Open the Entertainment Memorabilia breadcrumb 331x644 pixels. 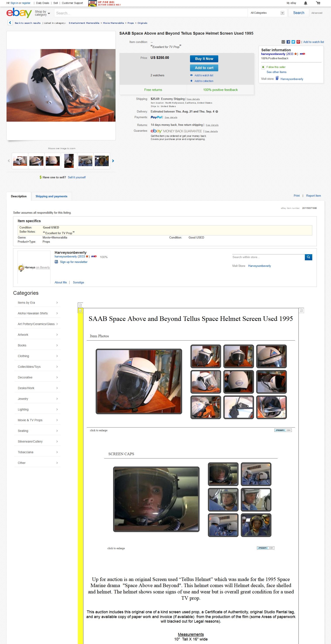pos(84,23)
